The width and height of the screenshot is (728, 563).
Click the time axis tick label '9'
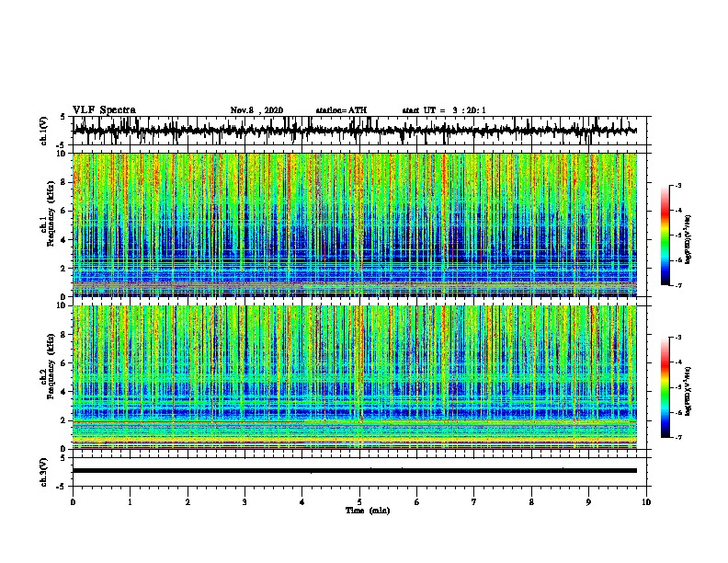[x=588, y=501]
